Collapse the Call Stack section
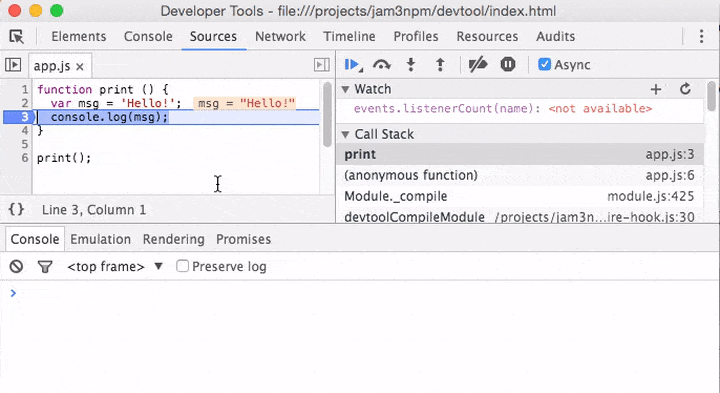This screenshot has width=720, height=393. [x=345, y=134]
